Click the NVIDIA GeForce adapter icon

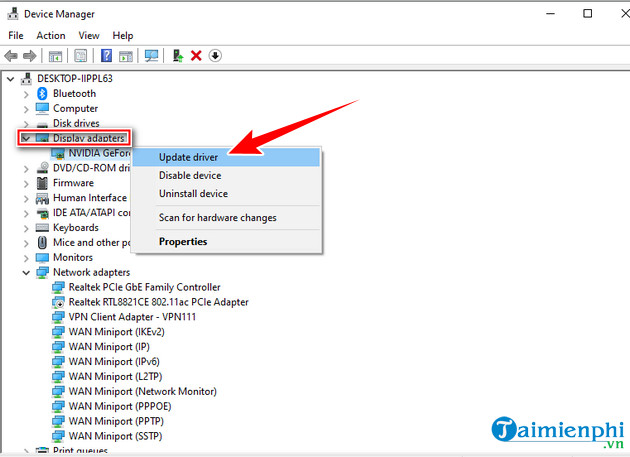pyautogui.click(x=58, y=153)
